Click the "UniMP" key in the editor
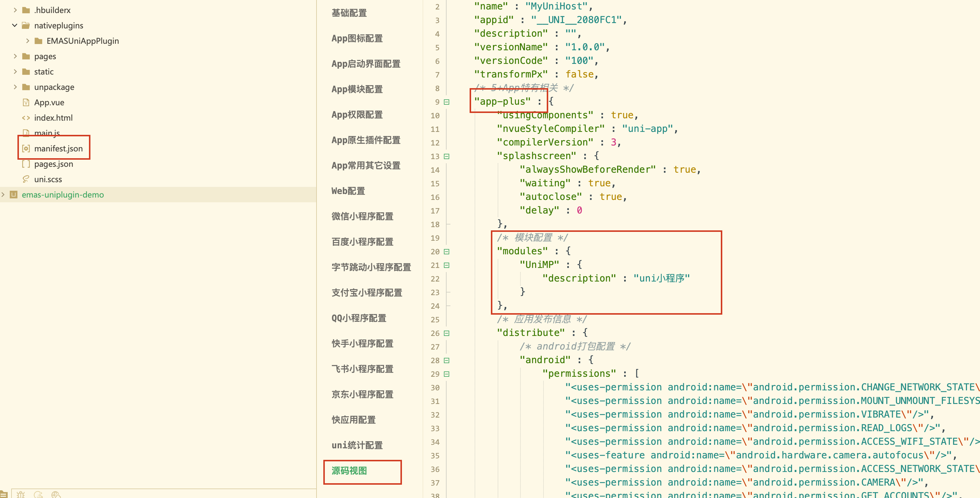 (539, 265)
